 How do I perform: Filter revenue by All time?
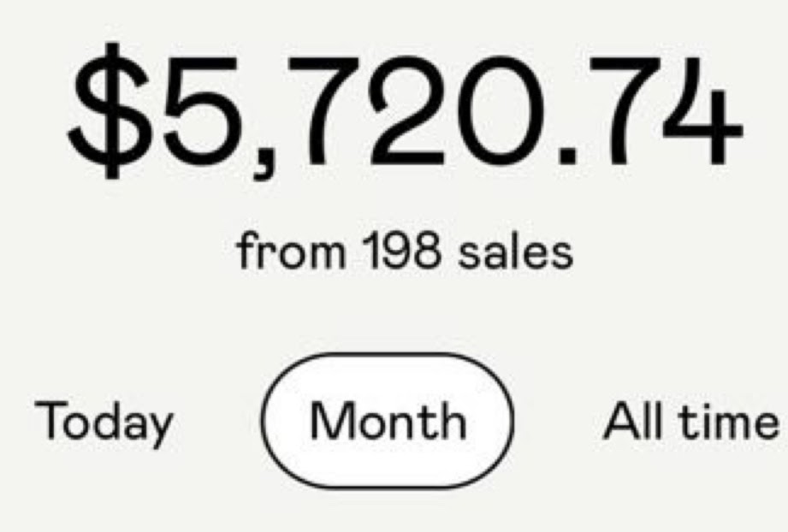pos(690,421)
